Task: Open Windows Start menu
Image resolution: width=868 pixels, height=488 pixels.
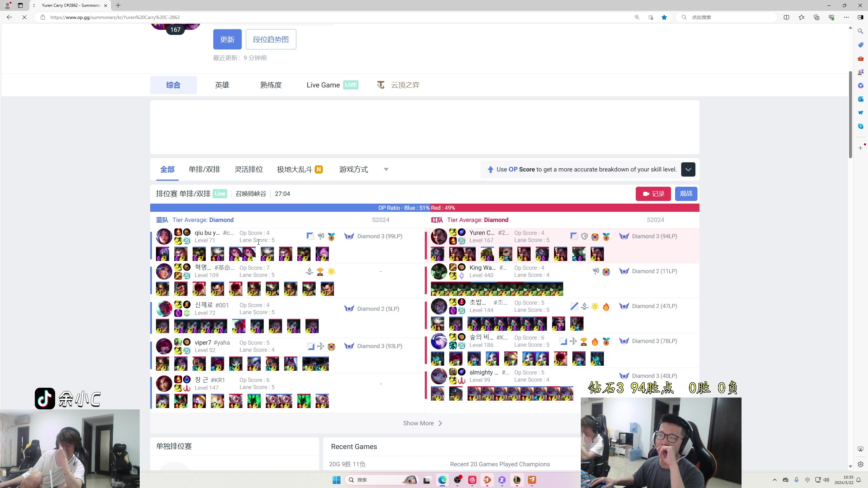Action: pos(336,480)
